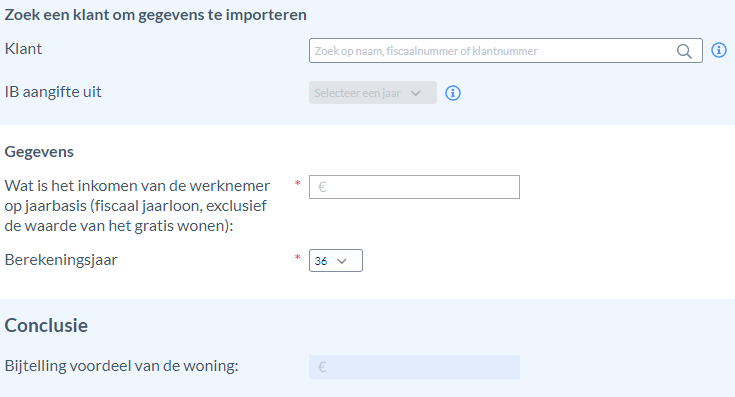
Task: Open the info icon next to Klant field
Action: [719, 50]
